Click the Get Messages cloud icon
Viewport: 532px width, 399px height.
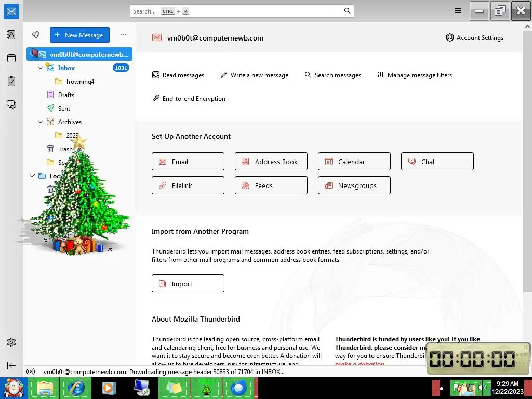(36, 35)
